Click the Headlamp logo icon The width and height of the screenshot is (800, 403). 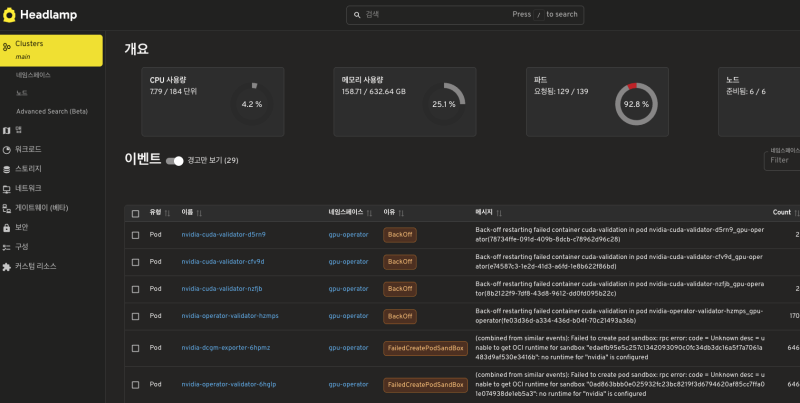coord(10,15)
